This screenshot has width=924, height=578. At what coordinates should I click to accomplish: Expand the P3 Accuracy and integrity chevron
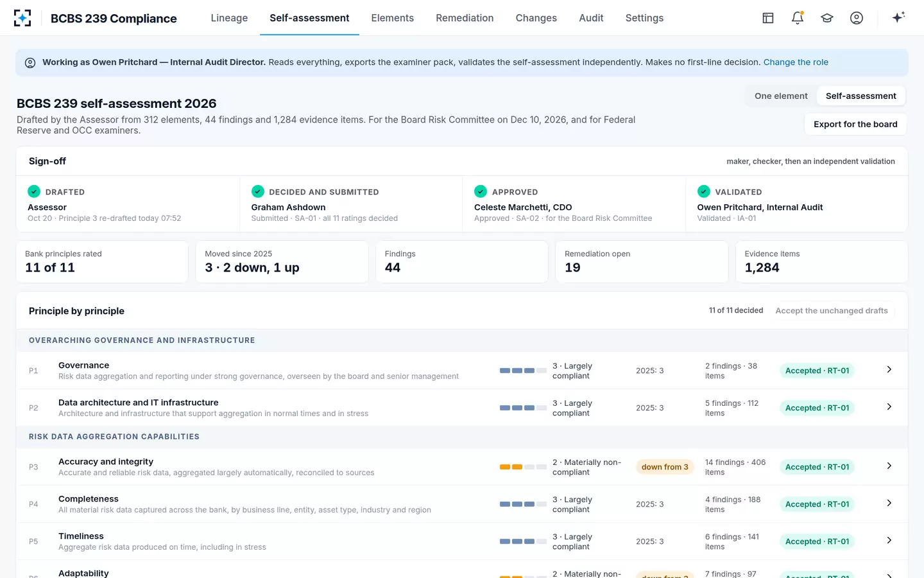point(889,466)
